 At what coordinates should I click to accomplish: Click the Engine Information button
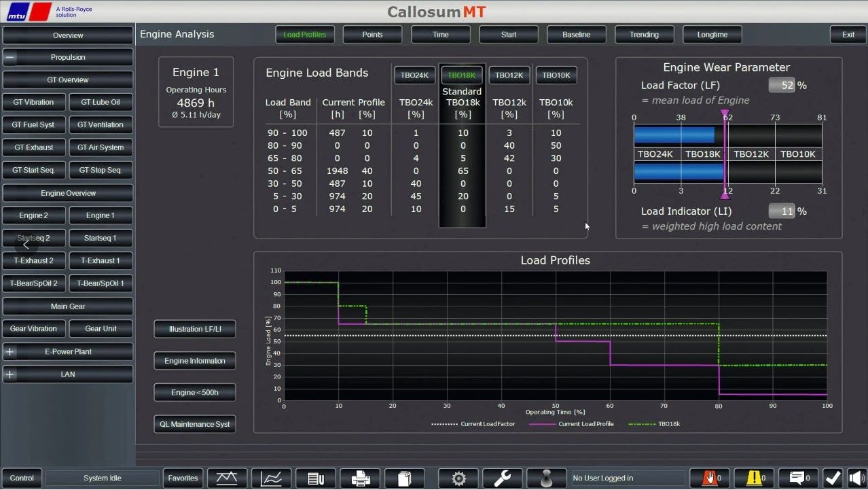click(x=195, y=361)
